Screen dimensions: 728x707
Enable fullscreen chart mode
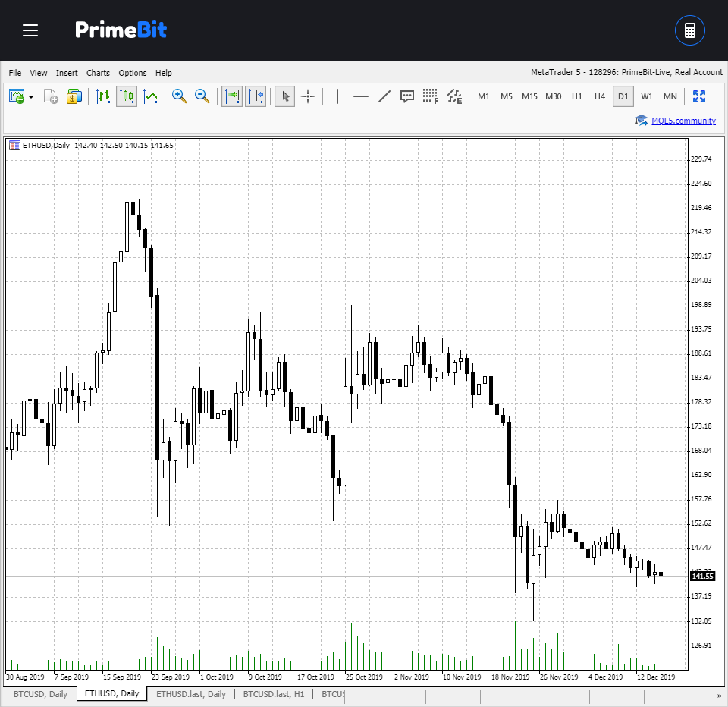click(699, 96)
